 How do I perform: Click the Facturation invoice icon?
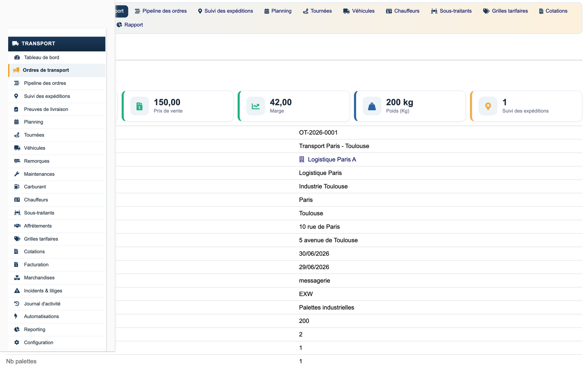(x=16, y=265)
